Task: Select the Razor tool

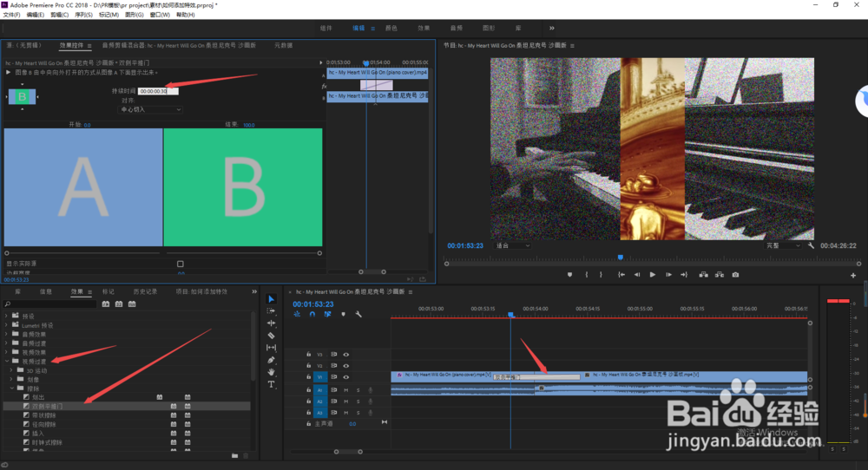Action: click(271, 335)
